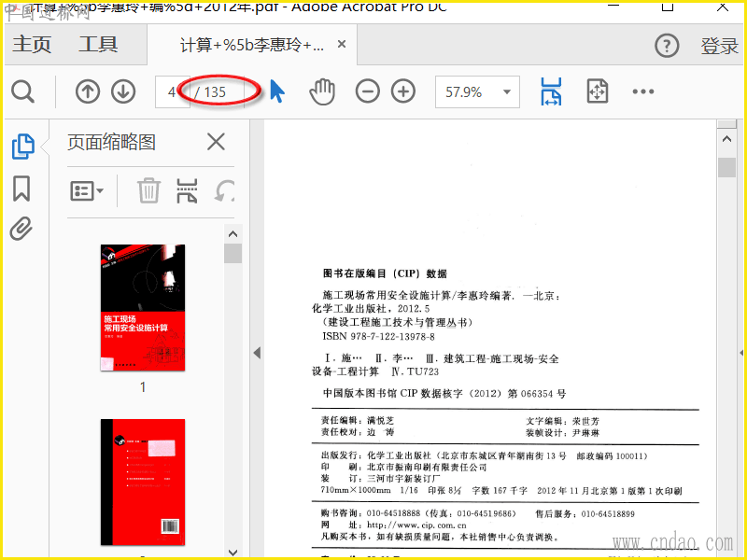Click the 图书在版编目 (CIP) 数据 heading
Image resolution: width=747 pixels, height=560 pixels.
point(385,273)
